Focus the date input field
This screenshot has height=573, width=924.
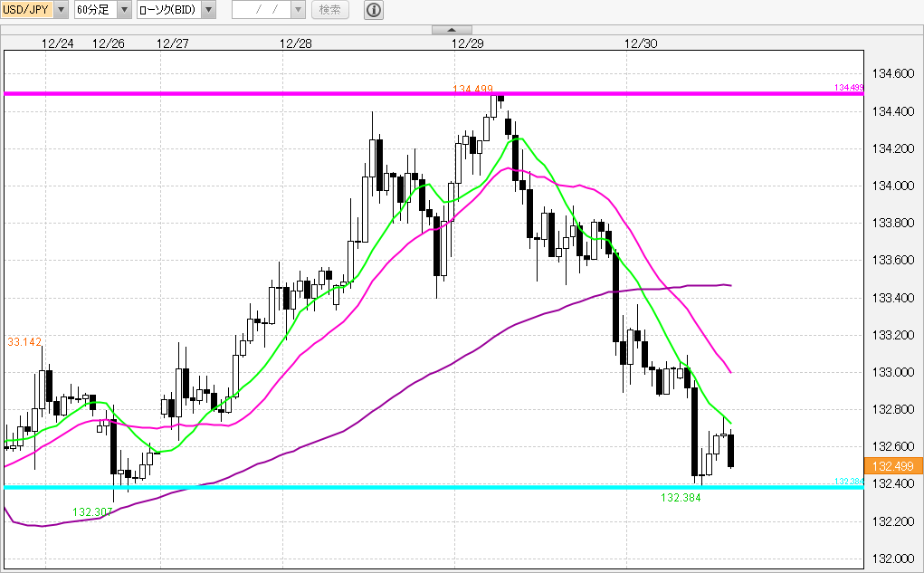[x=262, y=10]
